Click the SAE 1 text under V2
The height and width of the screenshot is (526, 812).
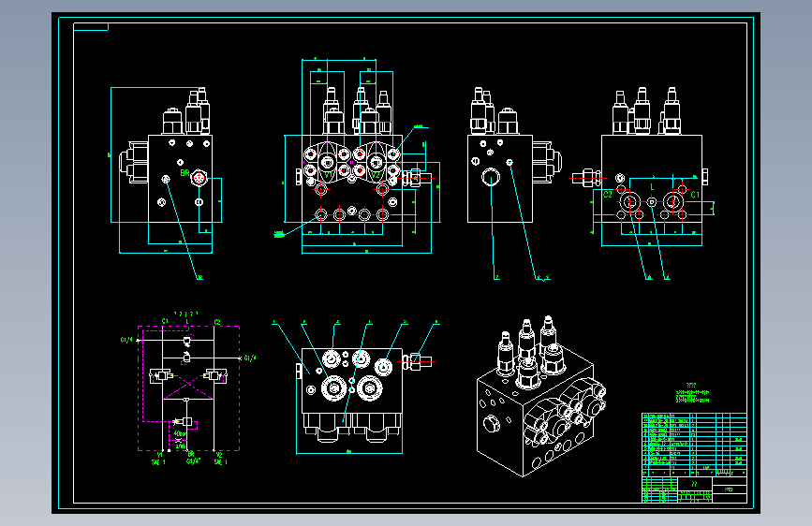tap(221, 461)
